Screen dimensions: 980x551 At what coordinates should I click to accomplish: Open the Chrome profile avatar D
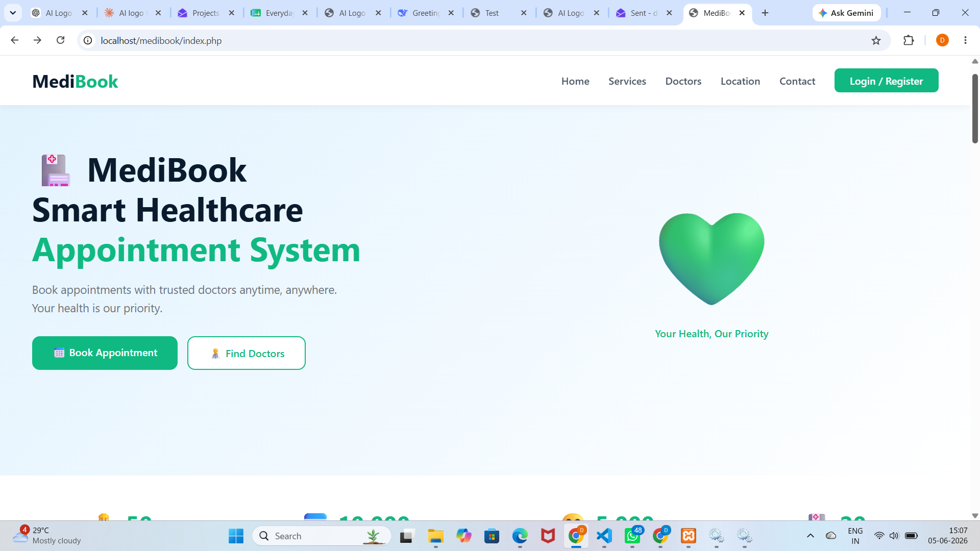point(942,40)
